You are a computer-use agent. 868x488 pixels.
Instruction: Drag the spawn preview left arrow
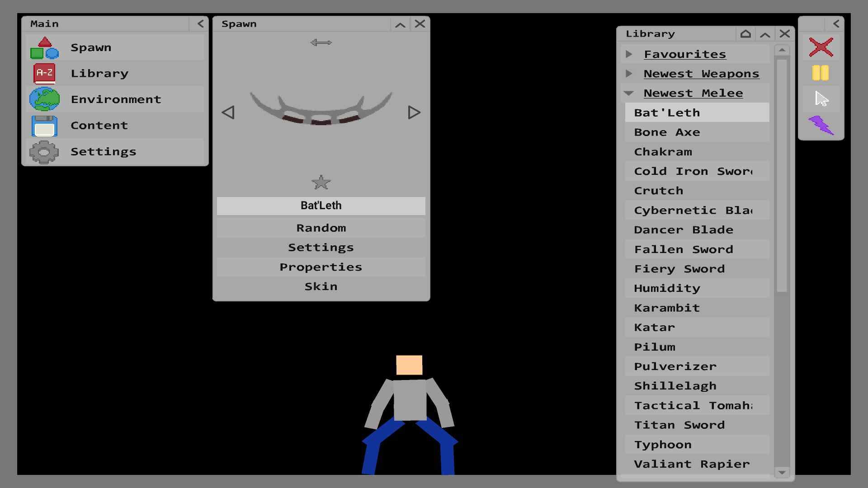[x=229, y=113]
